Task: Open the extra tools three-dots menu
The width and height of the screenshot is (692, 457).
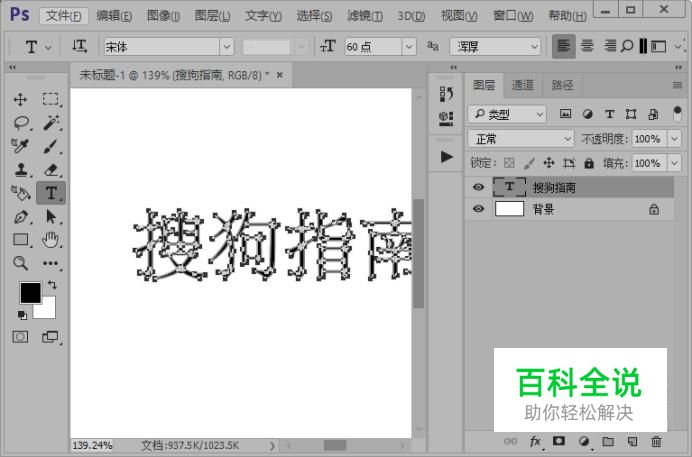Action: point(50,263)
